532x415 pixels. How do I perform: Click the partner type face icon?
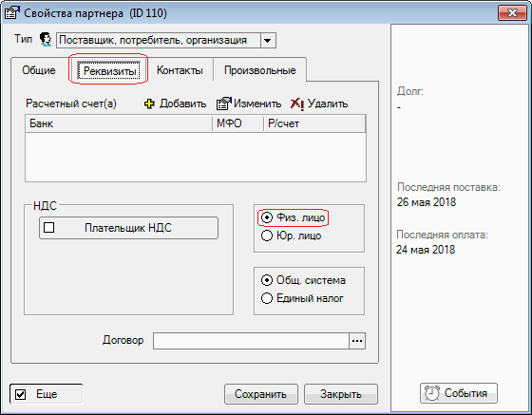coord(46,40)
